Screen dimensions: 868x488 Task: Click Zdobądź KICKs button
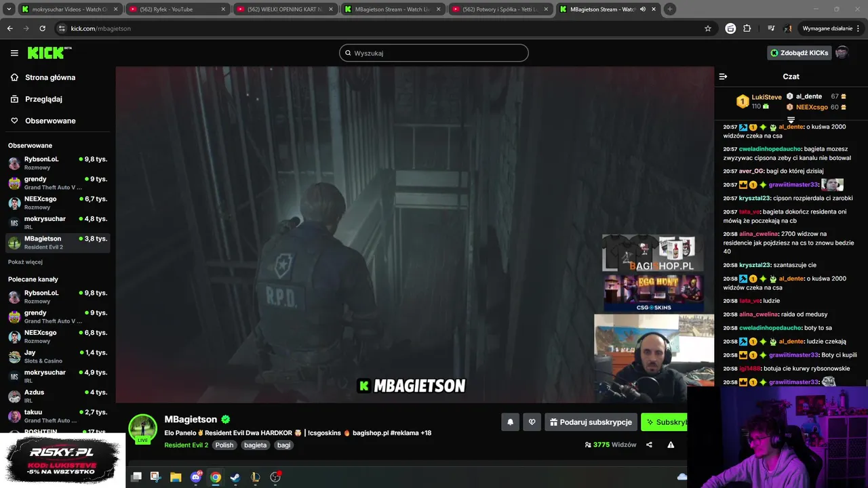point(799,53)
